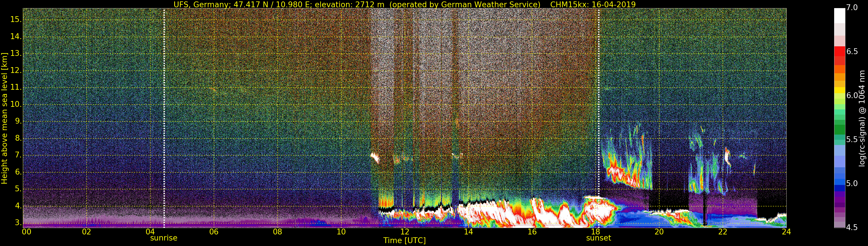Click the height axis tick '3.'
This screenshot has height=246, width=868.
(18, 223)
